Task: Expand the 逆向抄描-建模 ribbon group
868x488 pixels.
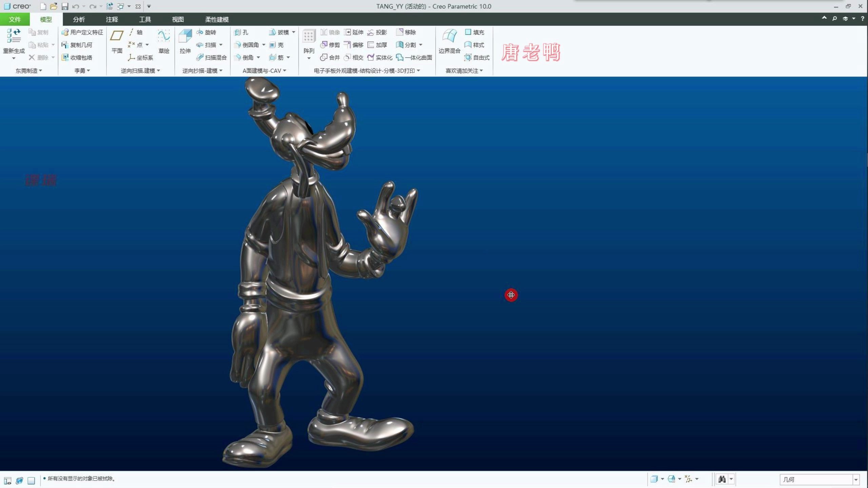Action: point(202,70)
